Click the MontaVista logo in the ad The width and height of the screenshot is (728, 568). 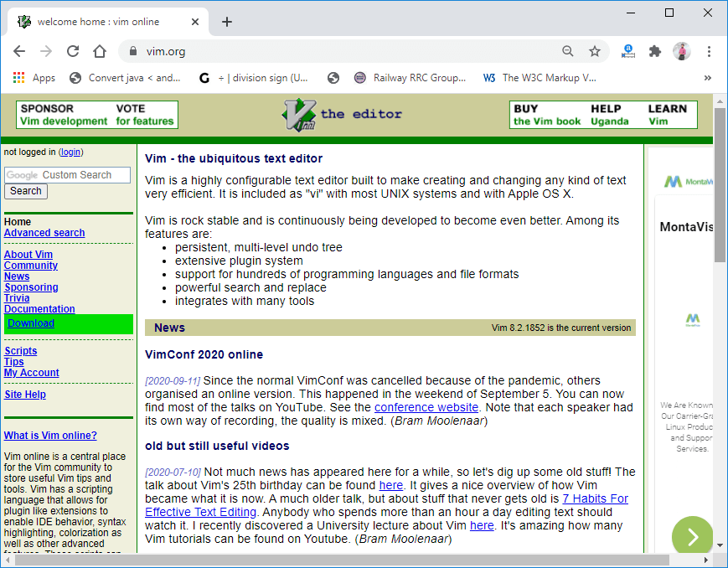click(688, 181)
